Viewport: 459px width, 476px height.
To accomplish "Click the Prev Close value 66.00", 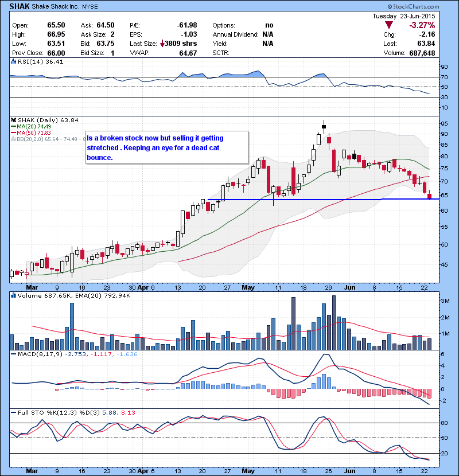I will pyautogui.click(x=56, y=53).
